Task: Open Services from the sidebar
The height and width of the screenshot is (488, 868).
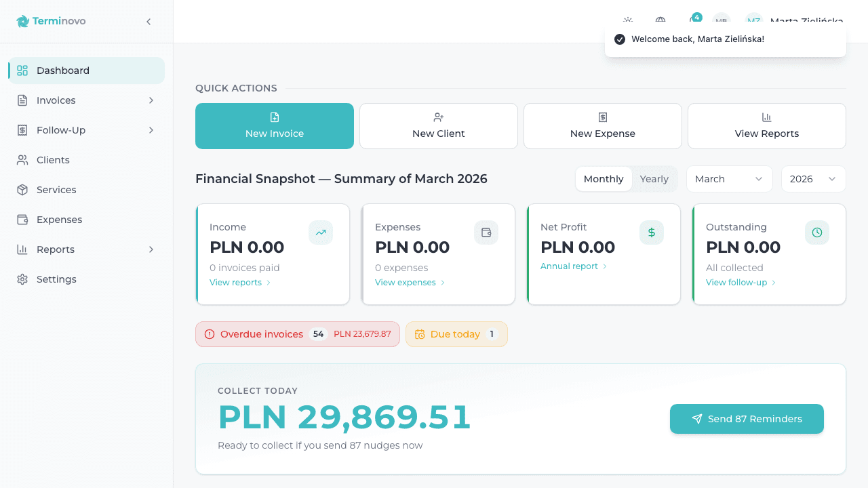Action: 56,190
